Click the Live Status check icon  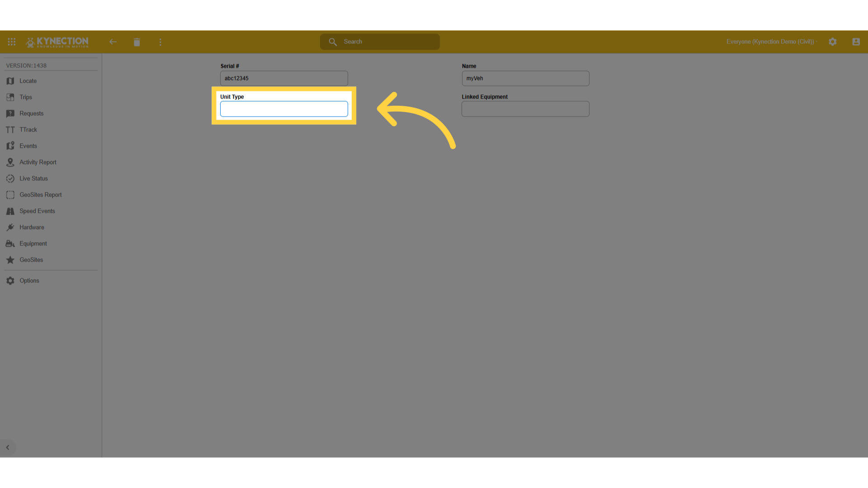[x=10, y=178]
